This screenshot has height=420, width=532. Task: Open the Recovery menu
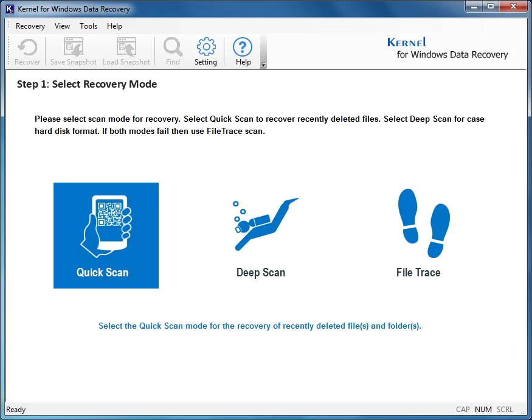point(30,26)
